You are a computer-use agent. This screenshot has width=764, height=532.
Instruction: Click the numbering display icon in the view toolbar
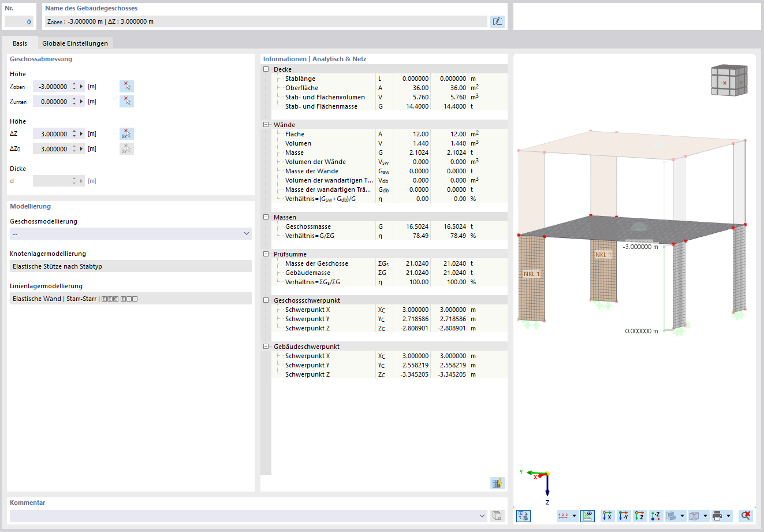563,516
